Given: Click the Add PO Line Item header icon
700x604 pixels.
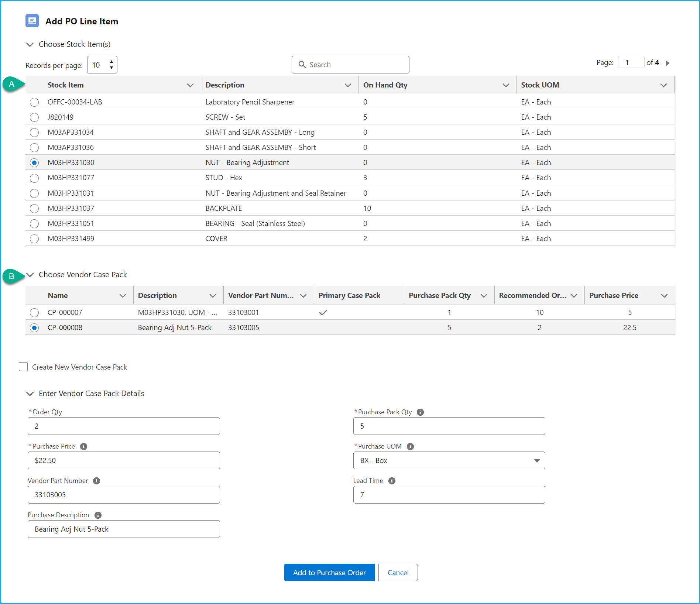Looking at the screenshot, I should pyautogui.click(x=32, y=21).
